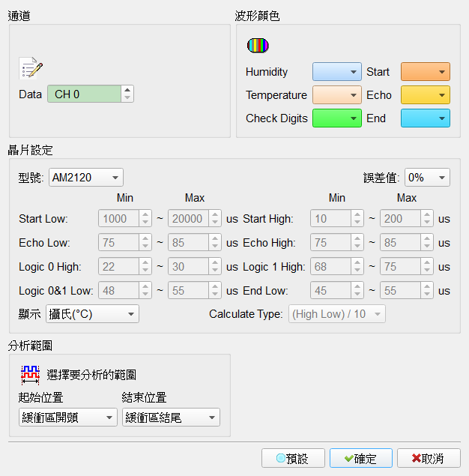This screenshot has height=476, width=469.
Task: Click the Echo High Max stepper arrows
Action: tap(427, 242)
